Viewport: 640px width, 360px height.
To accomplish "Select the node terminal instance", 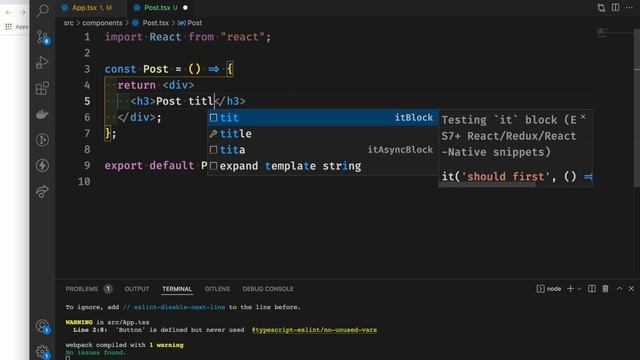I will pos(549,289).
